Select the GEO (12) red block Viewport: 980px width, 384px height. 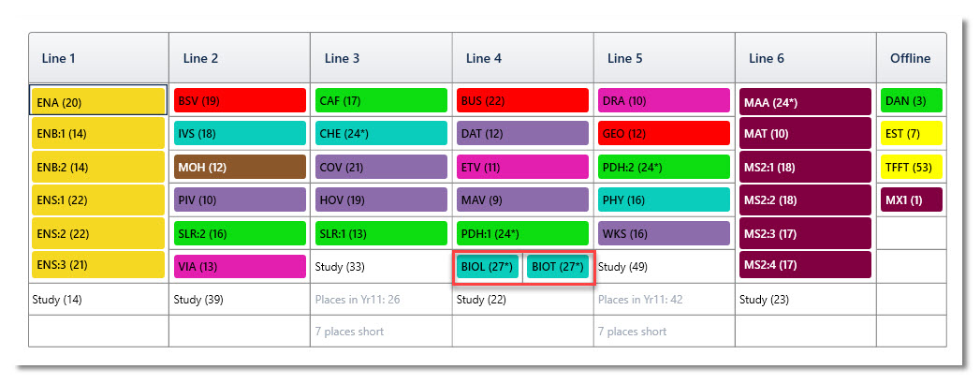(x=664, y=133)
